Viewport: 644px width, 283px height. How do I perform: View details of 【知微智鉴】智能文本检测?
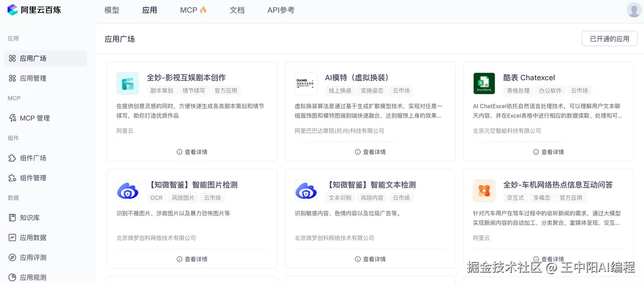370,259
